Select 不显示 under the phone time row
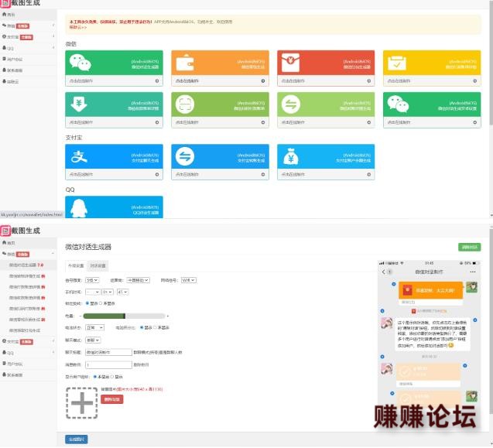 click(101, 303)
